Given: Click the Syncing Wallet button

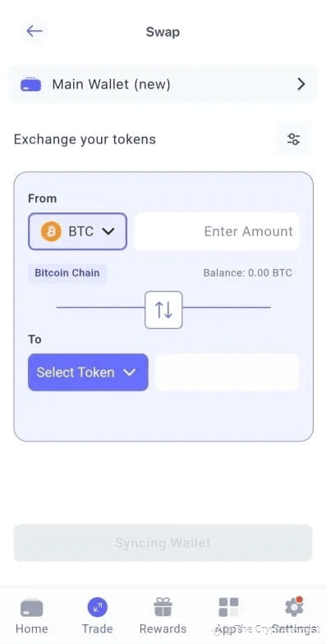Looking at the screenshot, I should (x=163, y=542).
